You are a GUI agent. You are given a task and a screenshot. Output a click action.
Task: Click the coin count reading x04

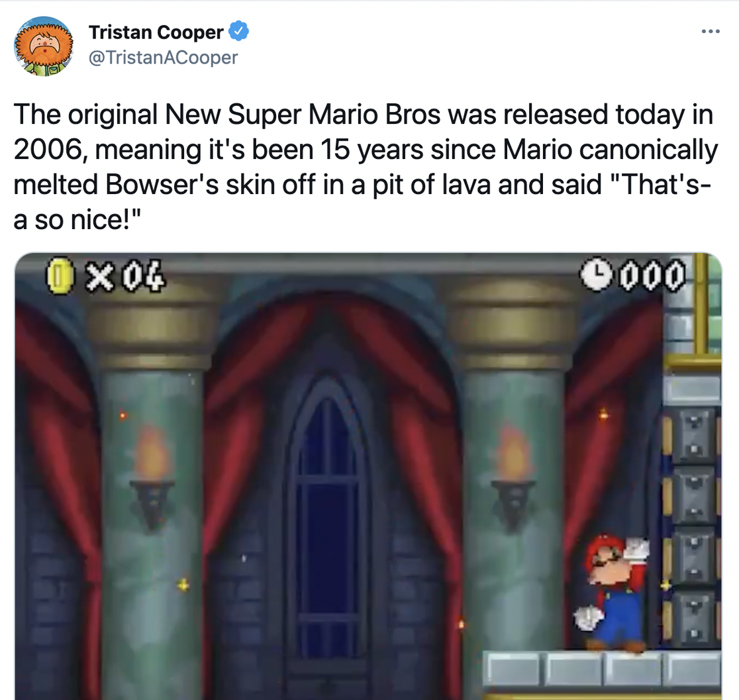click(x=126, y=276)
